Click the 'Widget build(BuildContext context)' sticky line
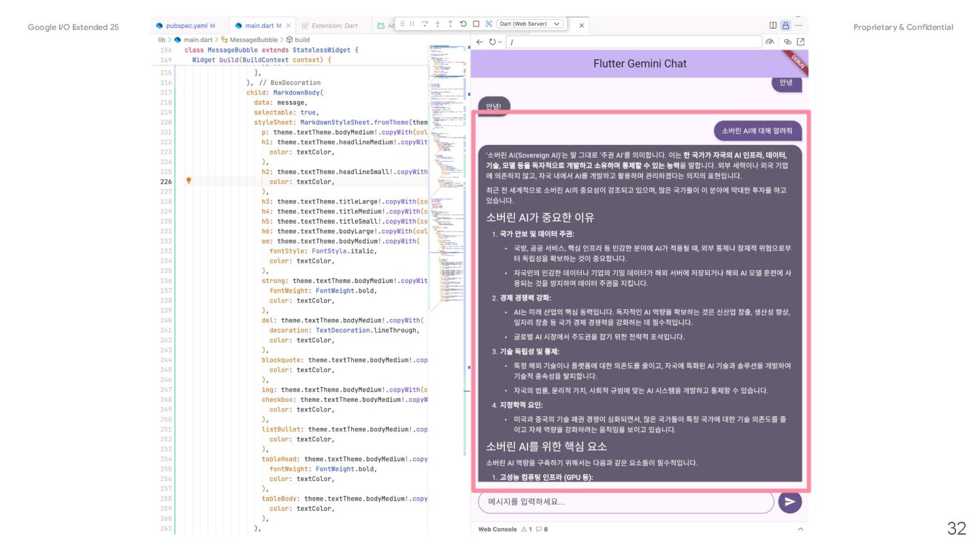Image resolution: width=980 pixels, height=551 pixels. pos(261,60)
